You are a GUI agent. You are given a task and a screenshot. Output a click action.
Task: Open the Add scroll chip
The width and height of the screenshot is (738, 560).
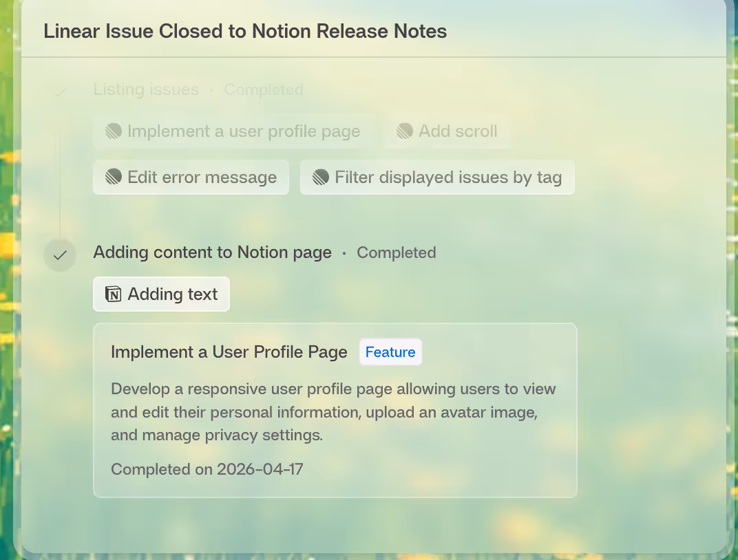pyautogui.click(x=447, y=131)
